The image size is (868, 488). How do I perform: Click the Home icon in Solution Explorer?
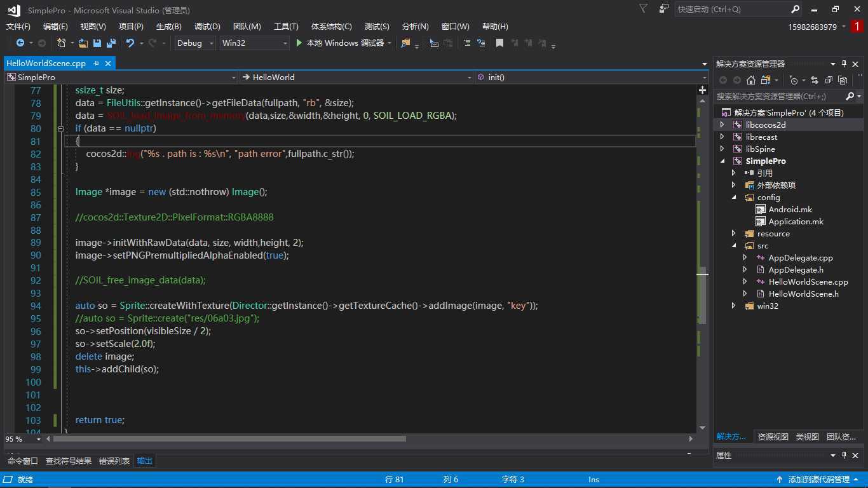point(751,80)
